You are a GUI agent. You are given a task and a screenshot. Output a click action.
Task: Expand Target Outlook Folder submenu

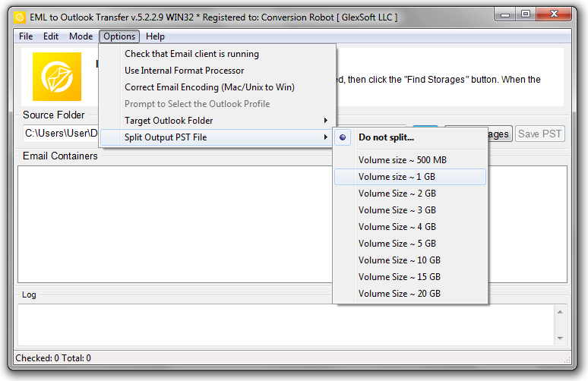point(217,121)
